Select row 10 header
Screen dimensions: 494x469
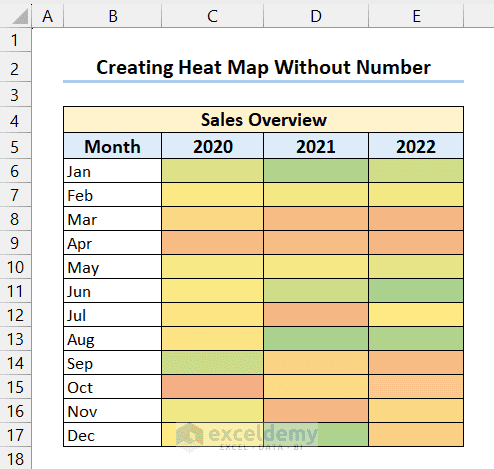coord(15,267)
